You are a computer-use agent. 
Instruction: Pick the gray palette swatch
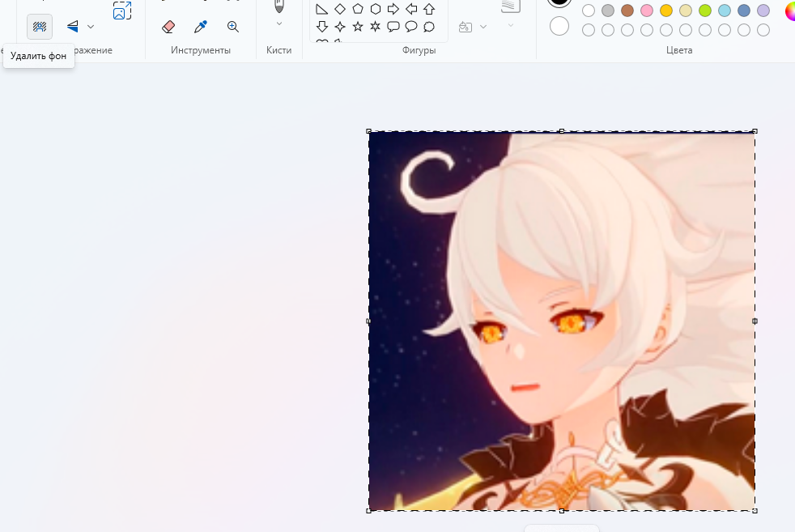tap(608, 11)
